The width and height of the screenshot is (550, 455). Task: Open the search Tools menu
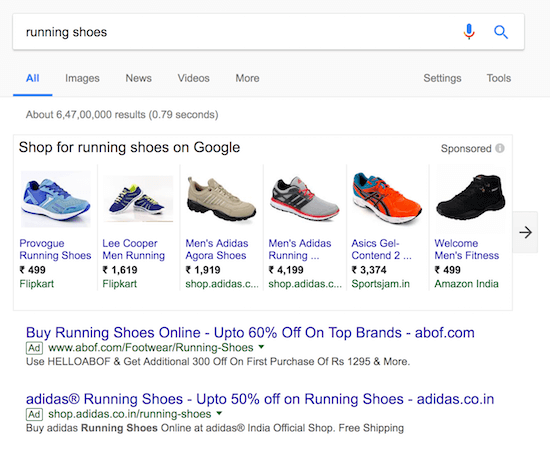click(x=499, y=78)
